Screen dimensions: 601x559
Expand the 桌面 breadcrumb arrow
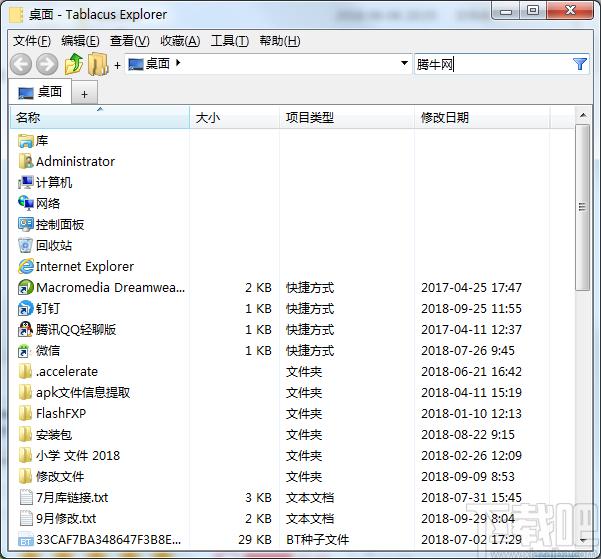[x=178, y=62]
